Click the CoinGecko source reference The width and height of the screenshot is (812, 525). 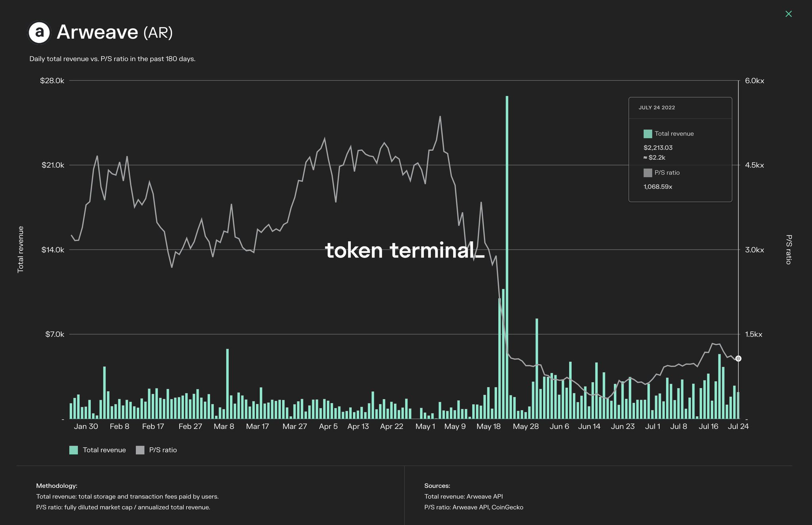507,507
